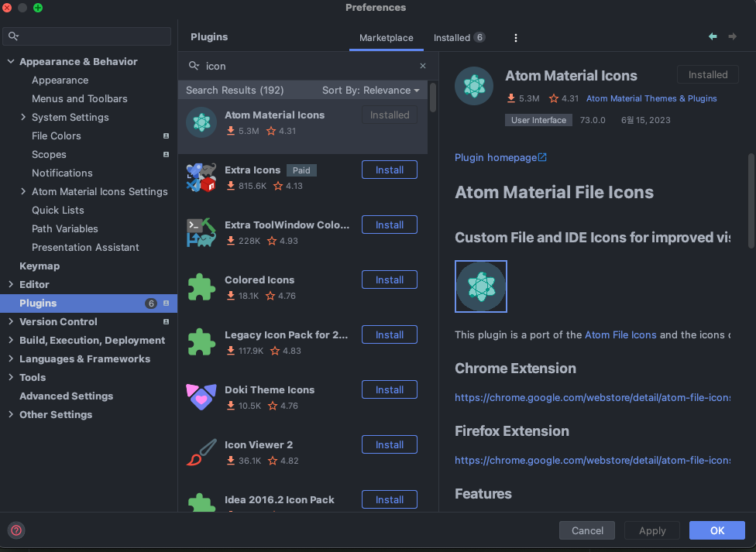Install Extra ToolWindow Colorful Icons plugin
The width and height of the screenshot is (756, 552).
(390, 225)
